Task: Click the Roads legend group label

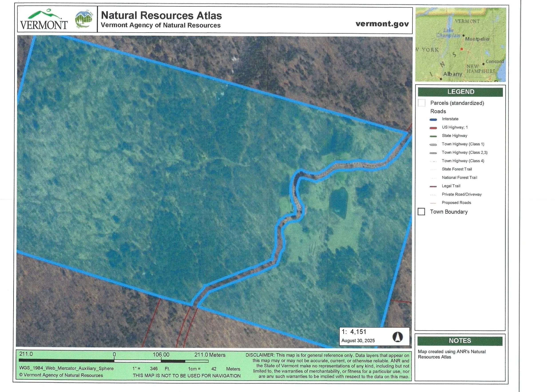Action: click(x=438, y=111)
